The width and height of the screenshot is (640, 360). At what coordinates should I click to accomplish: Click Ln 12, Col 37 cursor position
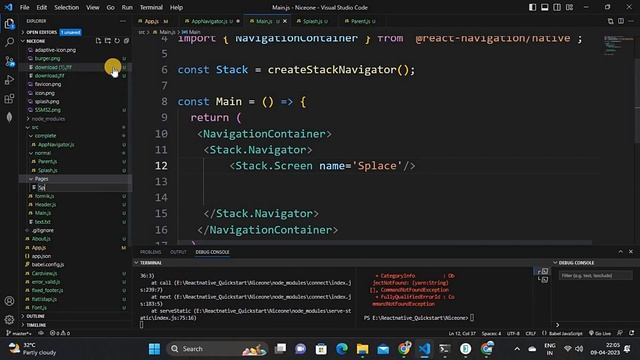coord(462,333)
